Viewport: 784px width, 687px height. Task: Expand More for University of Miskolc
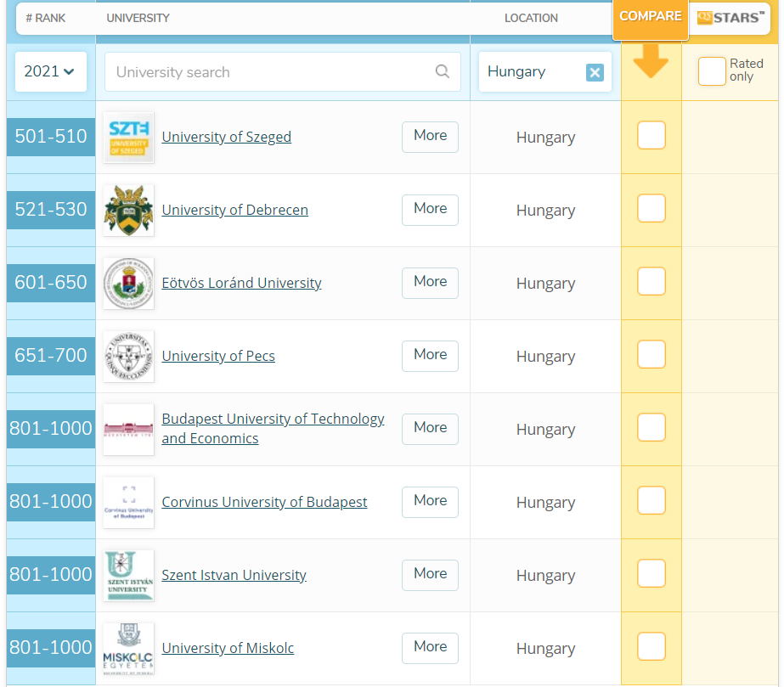point(430,648)
